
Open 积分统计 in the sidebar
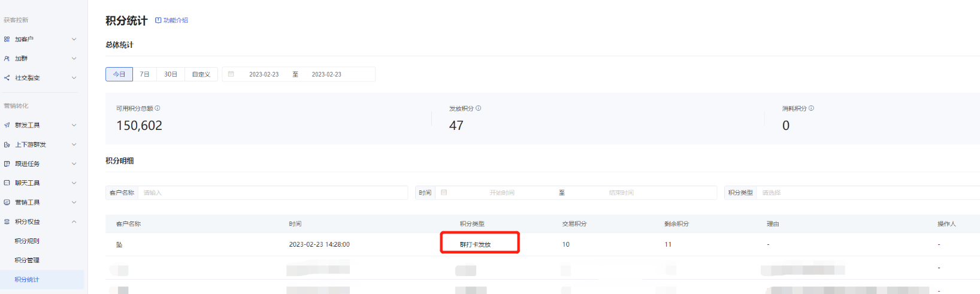point(27,280)
